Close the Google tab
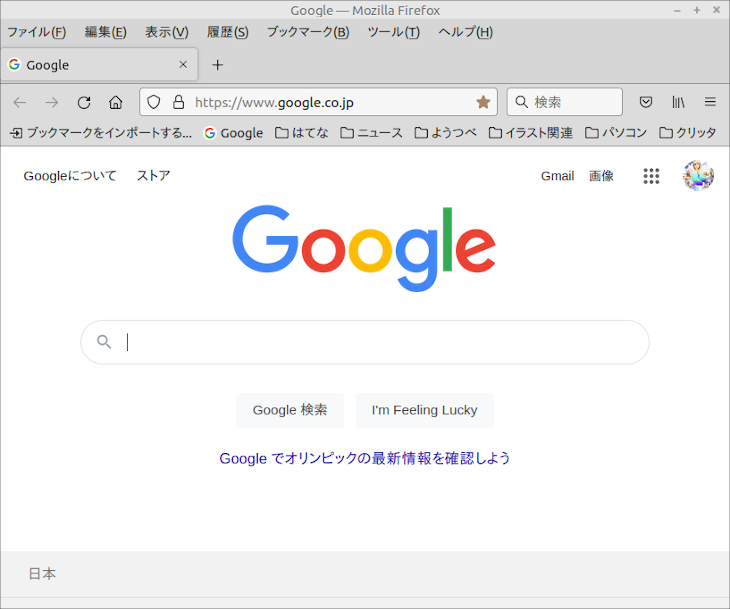 183,64
